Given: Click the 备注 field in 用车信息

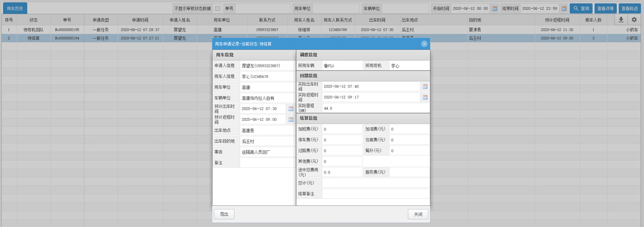Looking at the screenshot, I should pyautogui.click(x=267, y=163).
